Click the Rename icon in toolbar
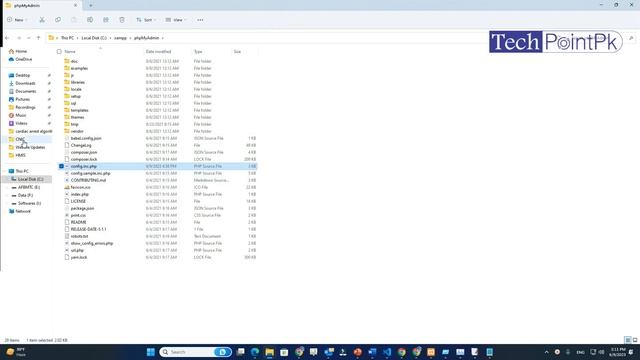This screenshot has height=360, width=640. pyautogui.click(x=90, y=20)
